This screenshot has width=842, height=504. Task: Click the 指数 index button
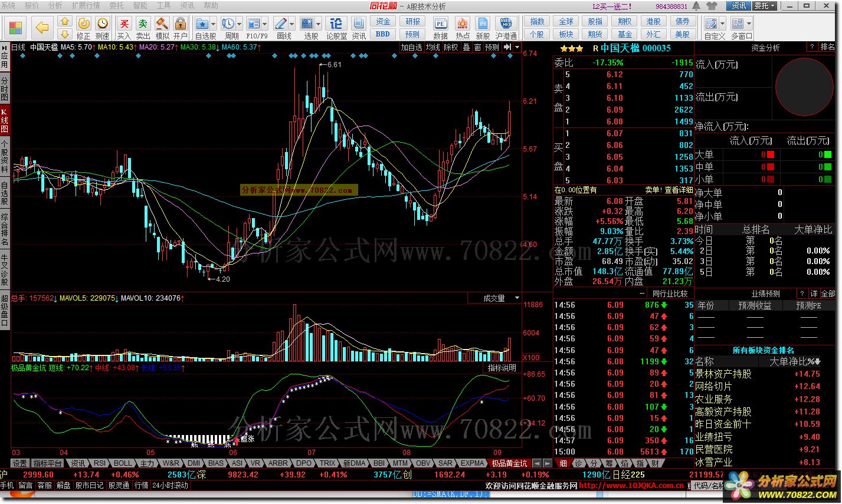(x=537, y=22)
